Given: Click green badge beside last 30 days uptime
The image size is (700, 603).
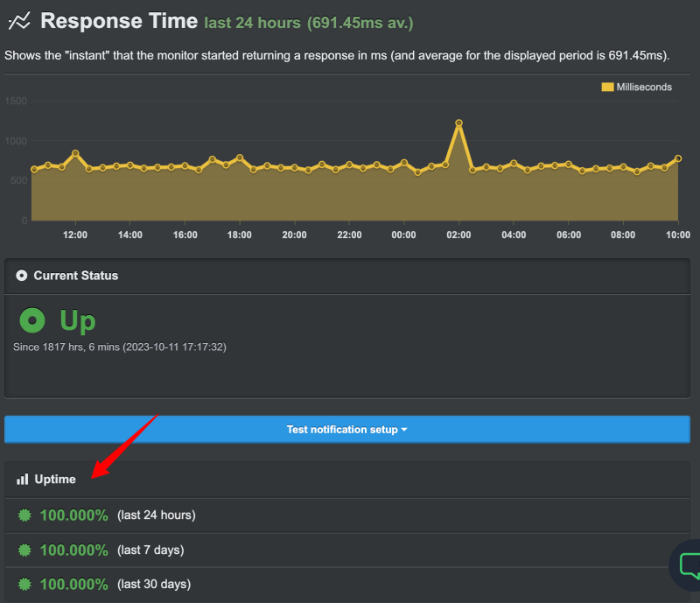Looking at the screenshot, I should pyautogui.click(x=24, y=584).
